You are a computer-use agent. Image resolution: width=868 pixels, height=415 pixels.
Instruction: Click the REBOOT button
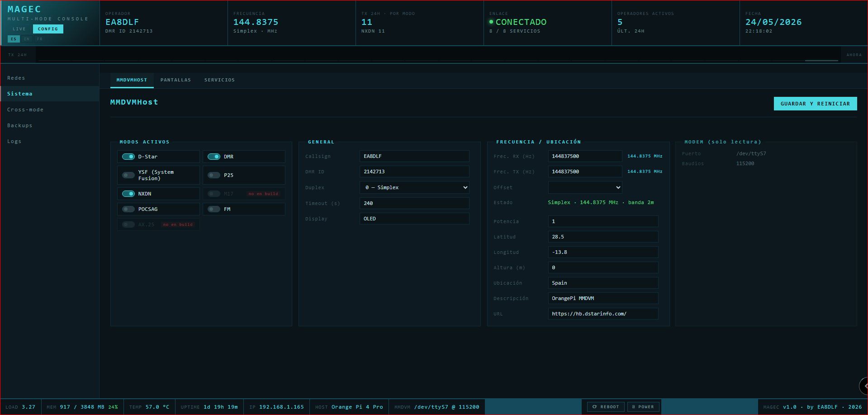606,407
